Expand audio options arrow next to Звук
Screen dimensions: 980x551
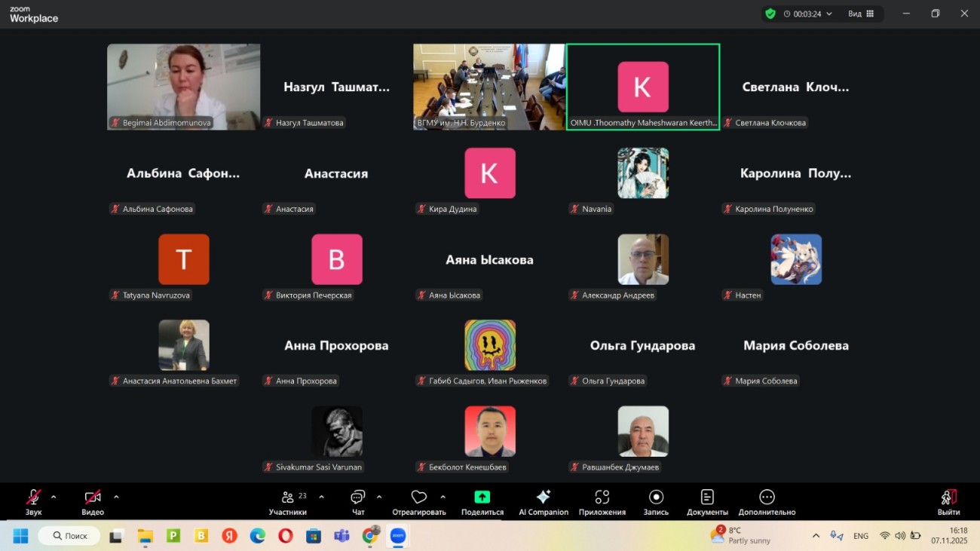coord(54,497)
